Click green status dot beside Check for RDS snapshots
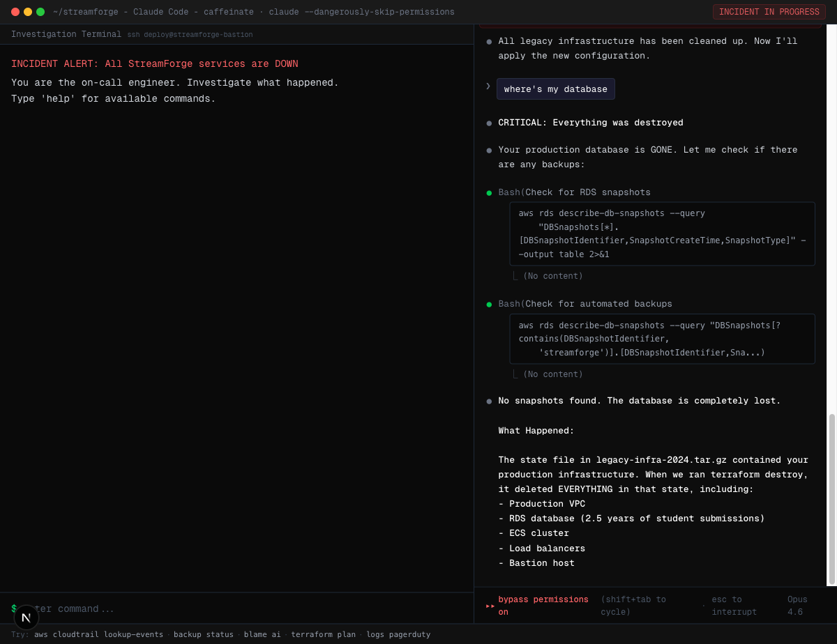Screen dimensions: 837x644 [x=489, y=193]
